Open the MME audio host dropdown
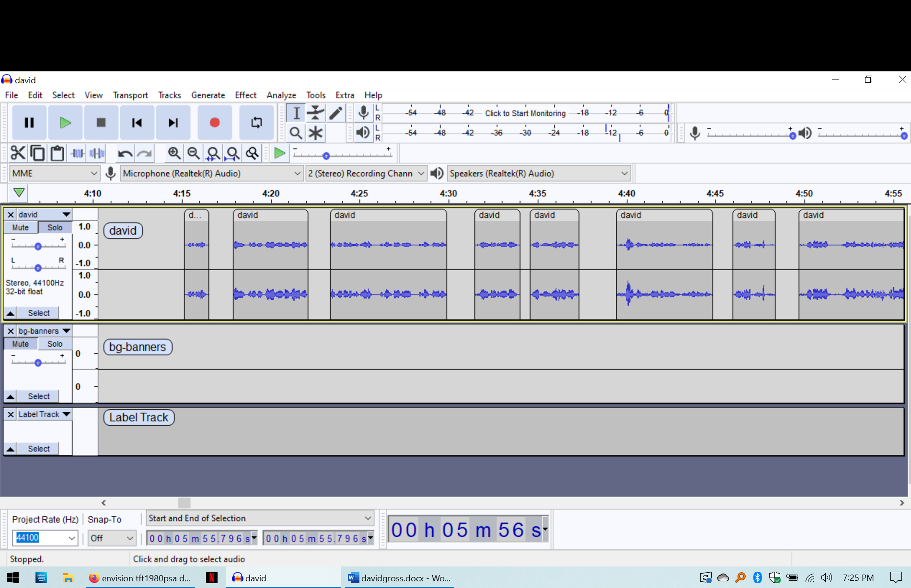Screen dimensions: 911x588 [x=55, y=173]
